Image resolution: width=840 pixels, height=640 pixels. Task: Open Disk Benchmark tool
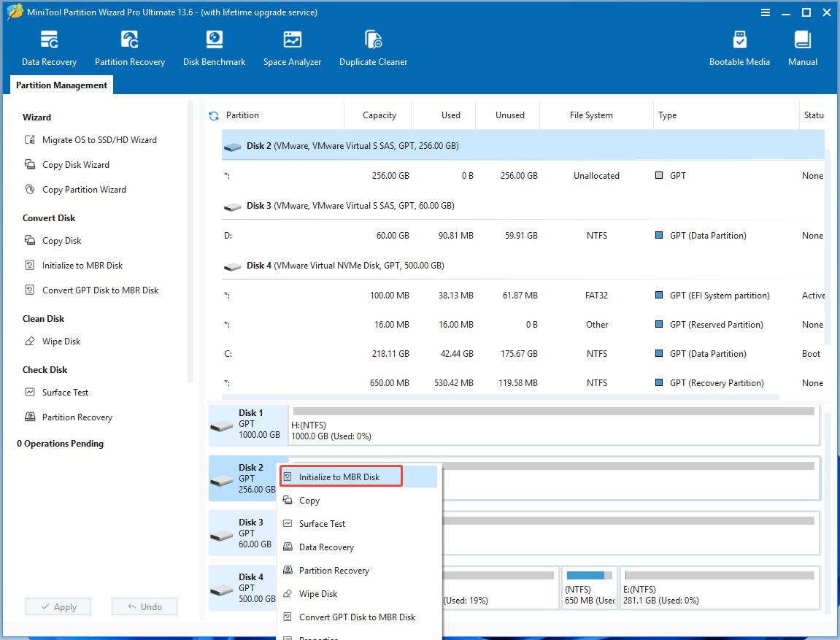(x=215, y=48)
